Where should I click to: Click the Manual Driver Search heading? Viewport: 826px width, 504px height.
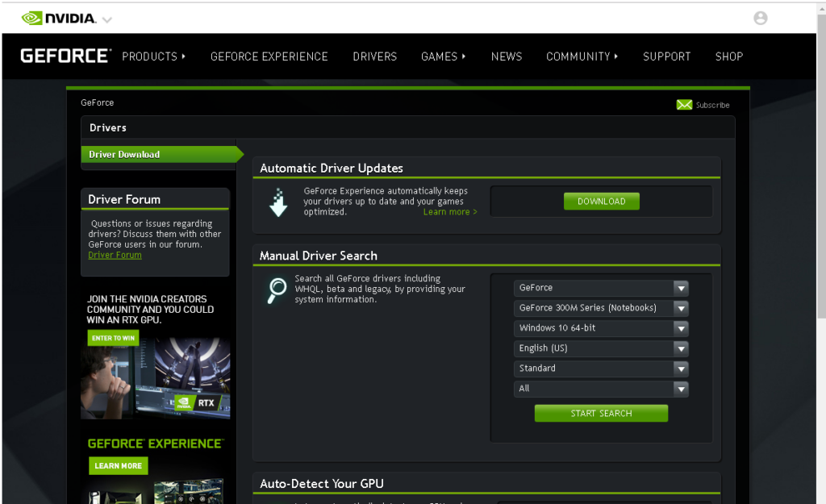[318, 256]
